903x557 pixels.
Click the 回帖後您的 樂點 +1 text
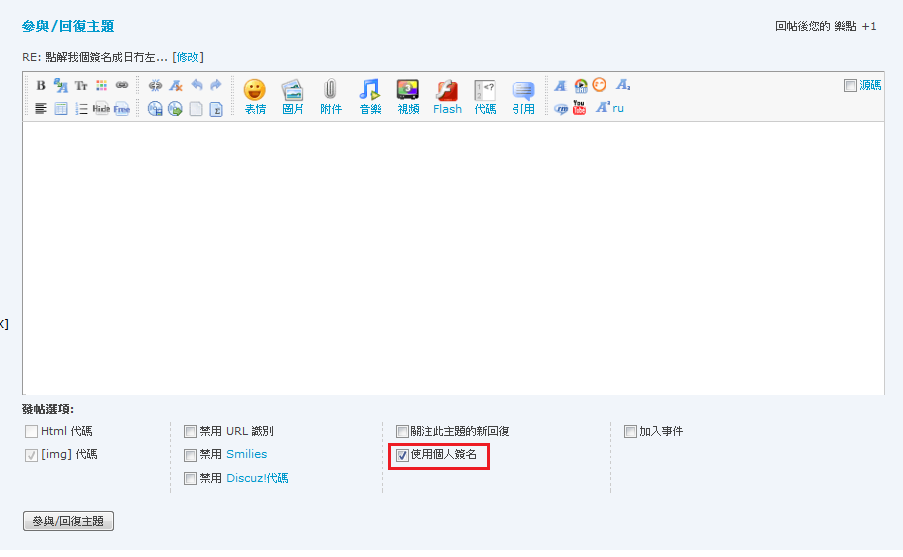(x=825, y=26)
